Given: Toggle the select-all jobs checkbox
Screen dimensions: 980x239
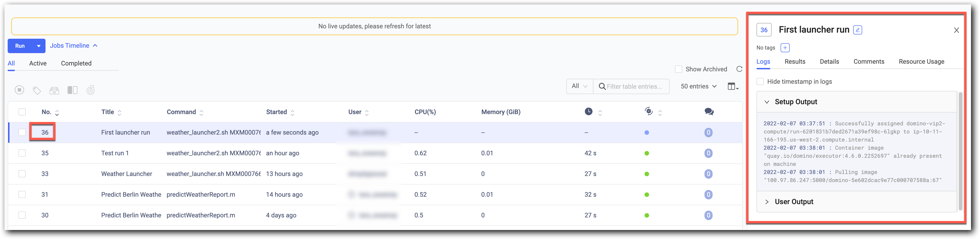Looking at the screenshot, I should (x=22, y=112).
